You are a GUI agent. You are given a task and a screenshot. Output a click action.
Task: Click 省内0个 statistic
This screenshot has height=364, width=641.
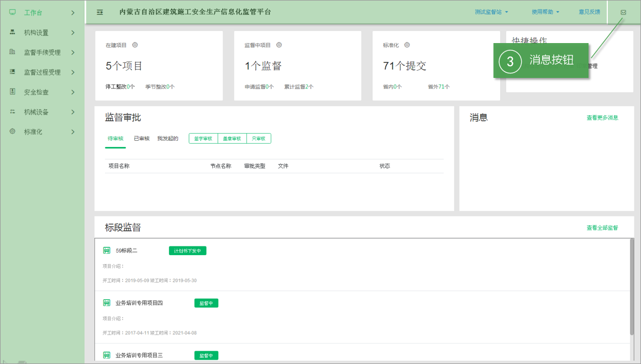(x=392, y=87)
